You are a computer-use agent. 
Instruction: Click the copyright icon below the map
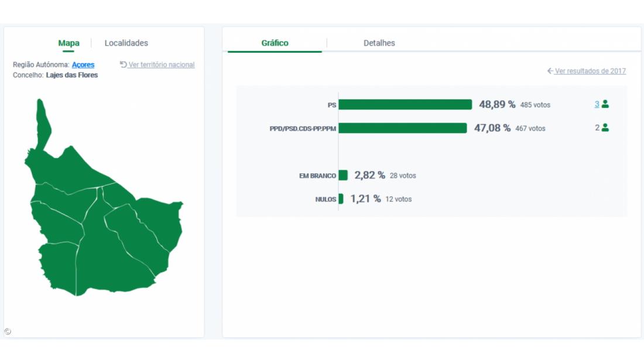(x=8, y=331)
